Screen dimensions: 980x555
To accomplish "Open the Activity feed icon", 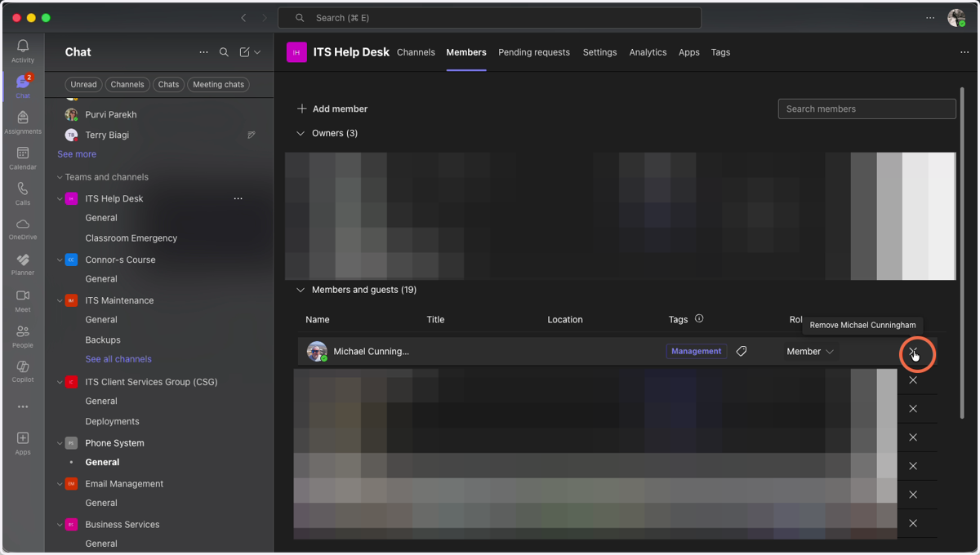I will pyautogui.click(x=23, y=51).
